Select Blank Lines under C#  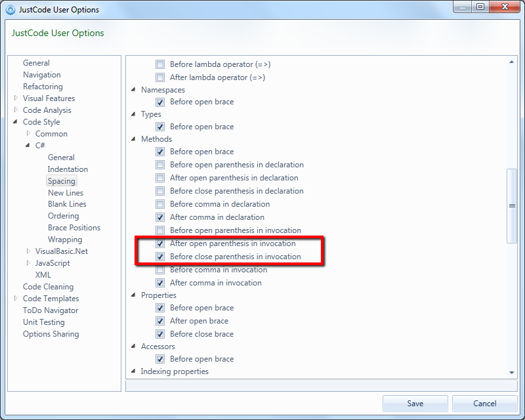pos(67,204)
